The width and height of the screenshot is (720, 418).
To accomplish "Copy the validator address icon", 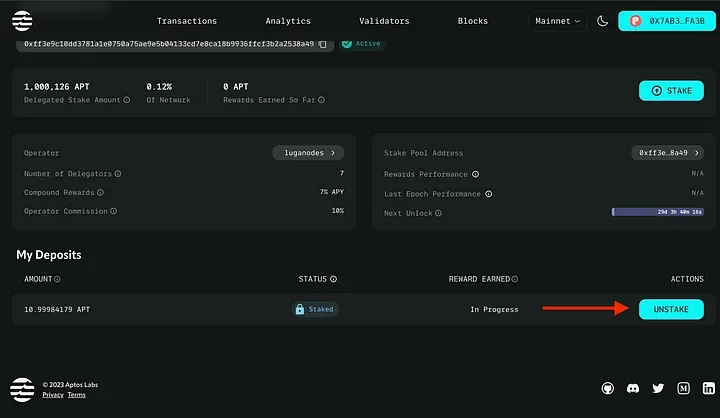I will point(322,44).
